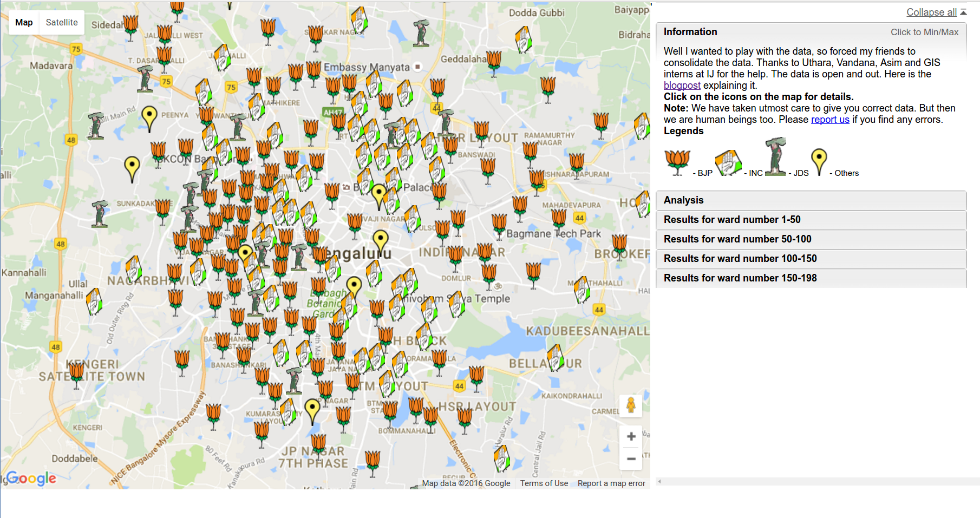The width and height of the screenshot is (980, 518).
Task: Click the BJP lotus marker near Geddalahalli
Action: [x=494, y=63]
